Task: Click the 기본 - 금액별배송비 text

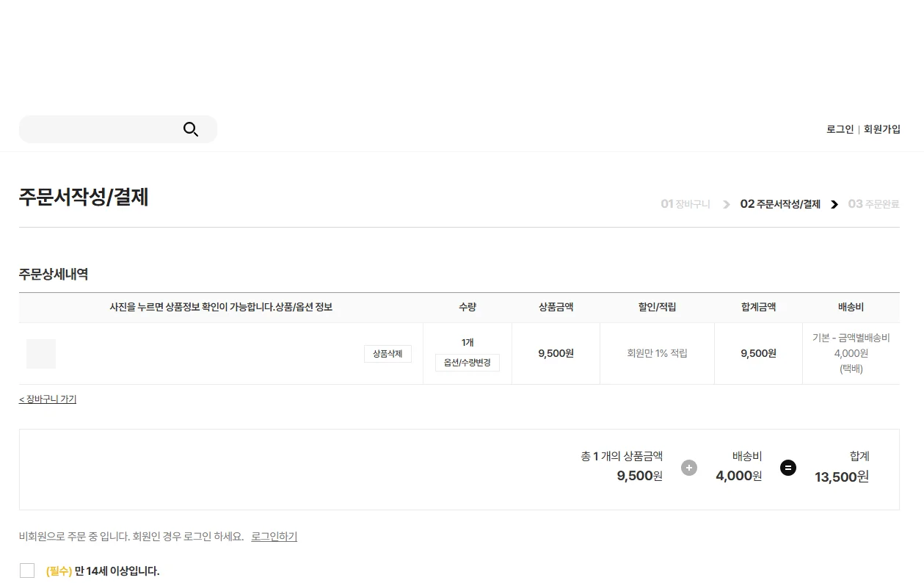Action: (x=851, y=338)
